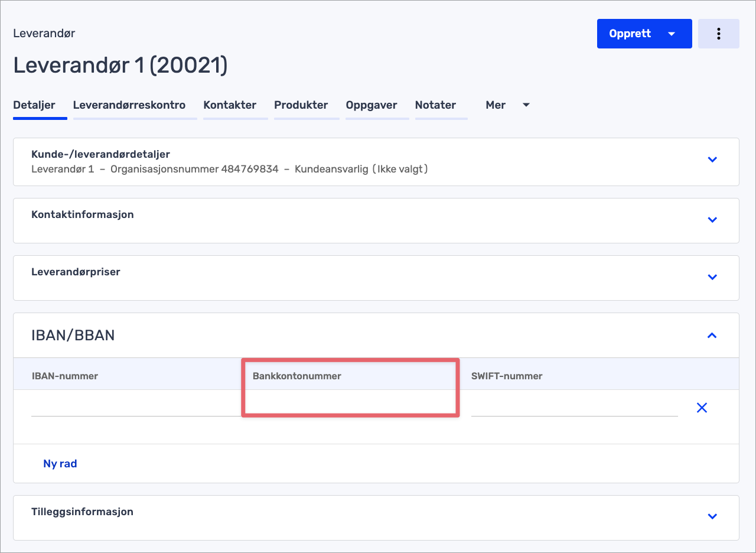The width and height of the screenshot is (756, 553).
Task: Switch to the Leverandørreskonto tab
Action: (129, 105)
